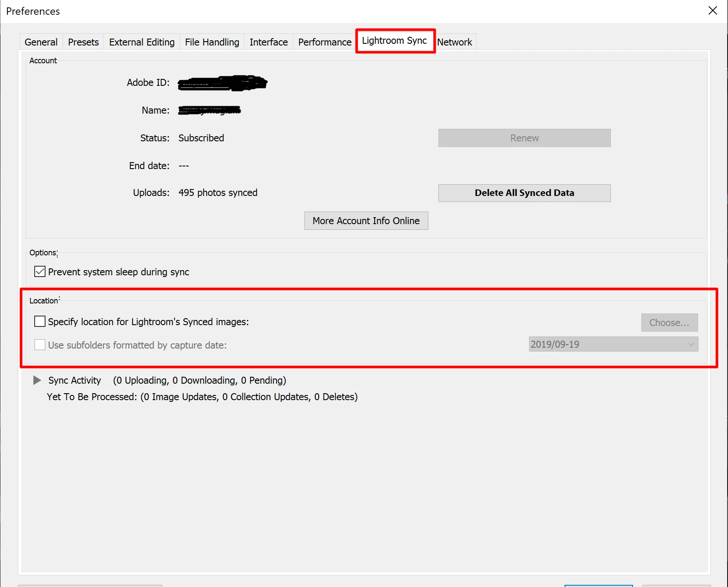Switch to Performance tab

tap(325, 42)
